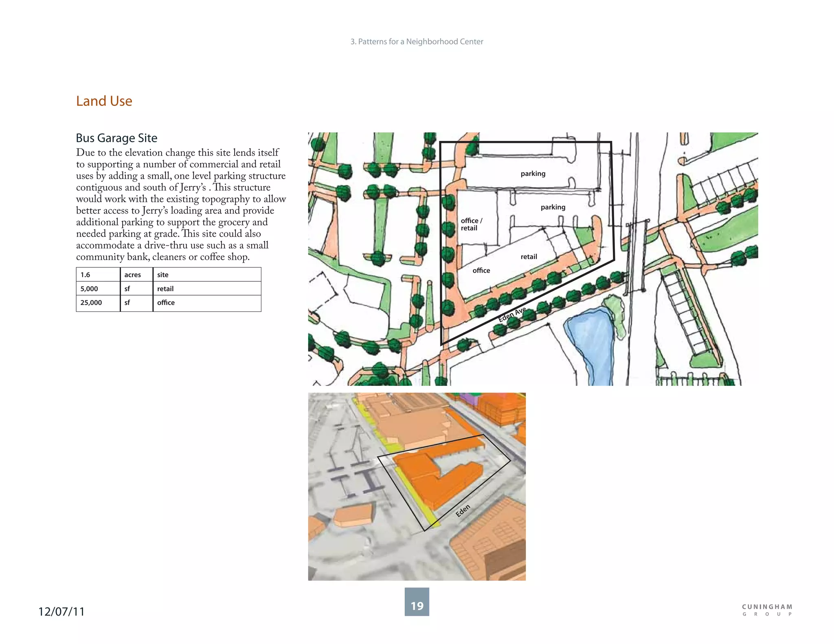
Task: Click the body paragraph about Jerry's
Action: (x=181, y=204)
